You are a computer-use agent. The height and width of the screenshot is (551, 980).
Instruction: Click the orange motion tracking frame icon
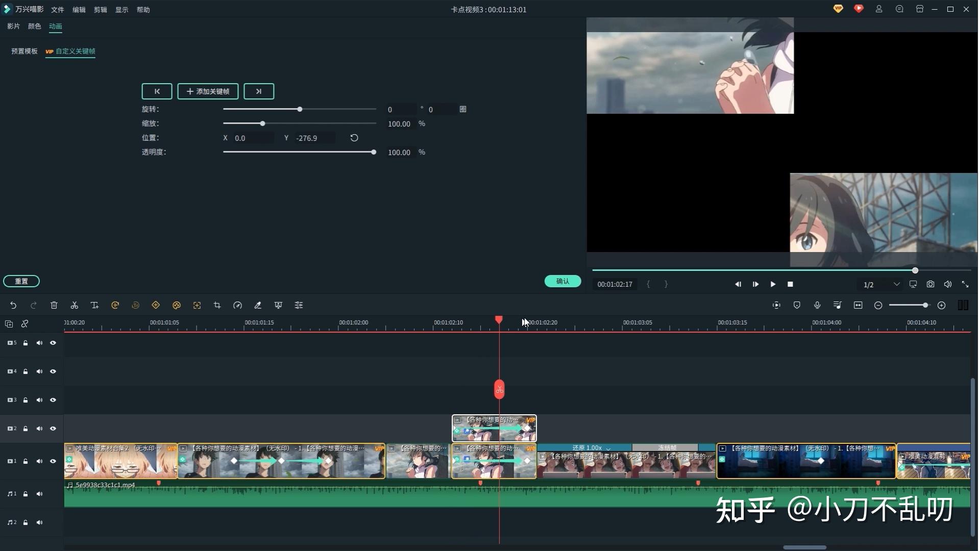pyautogui.click(x=197, y=305)
